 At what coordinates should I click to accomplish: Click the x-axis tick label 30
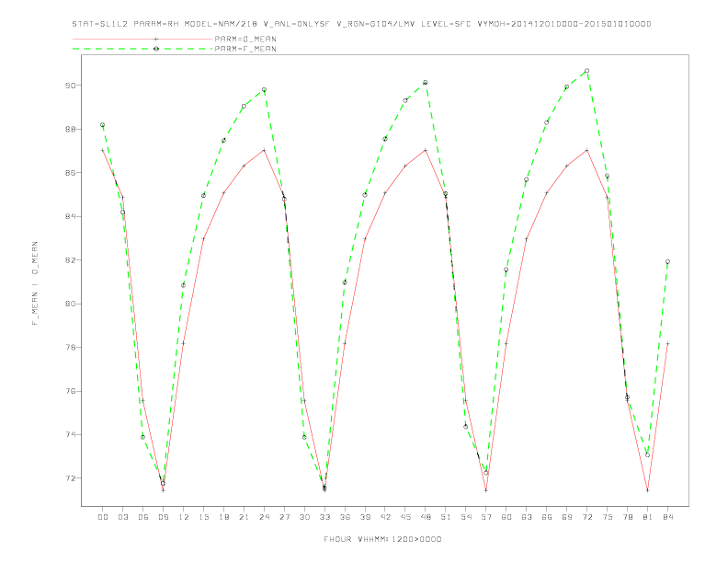304,517
